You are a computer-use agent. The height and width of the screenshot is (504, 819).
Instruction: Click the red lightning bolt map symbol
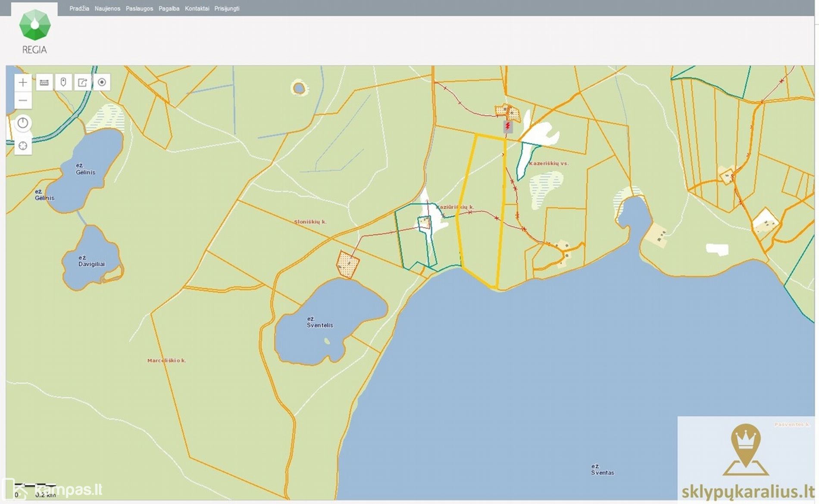pos(508,126)
